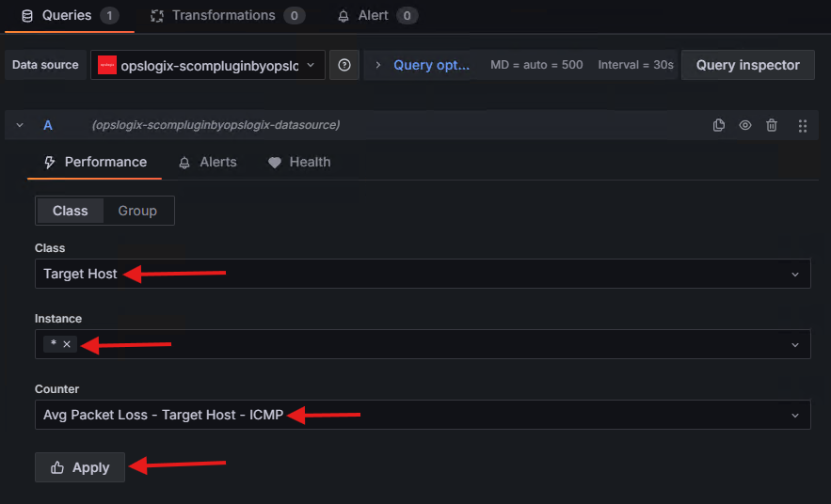Toggle query A visibility eye icon

click(x=745, y=125)
